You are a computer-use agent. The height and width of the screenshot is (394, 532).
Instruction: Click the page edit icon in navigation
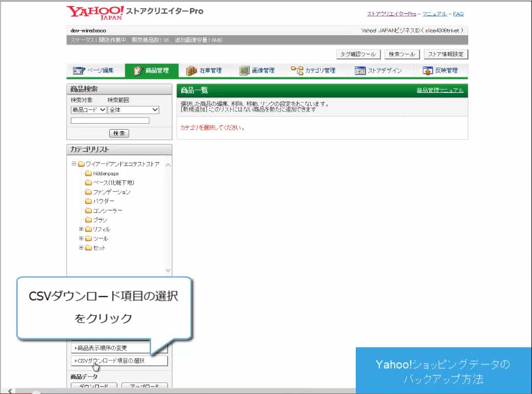[x=79, y=71]
